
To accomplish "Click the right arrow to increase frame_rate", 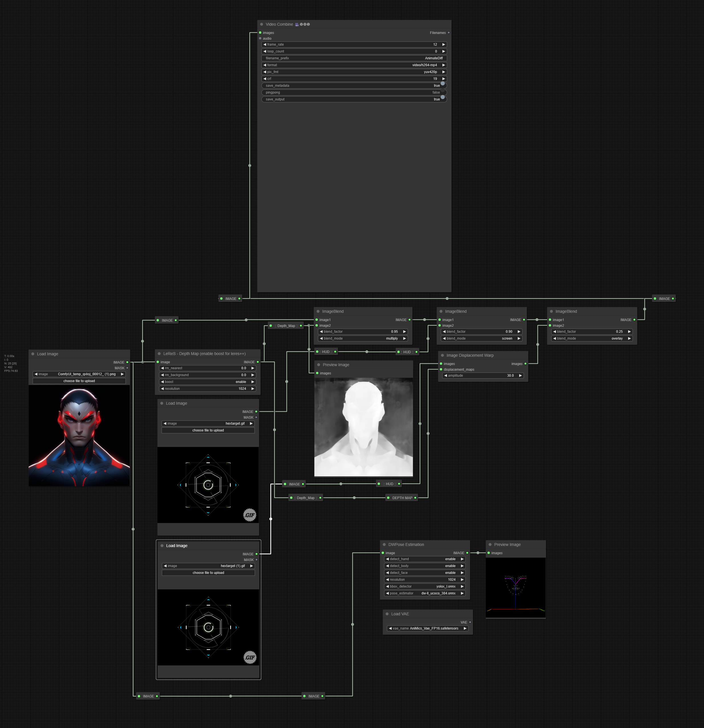I will coord(443,45).
